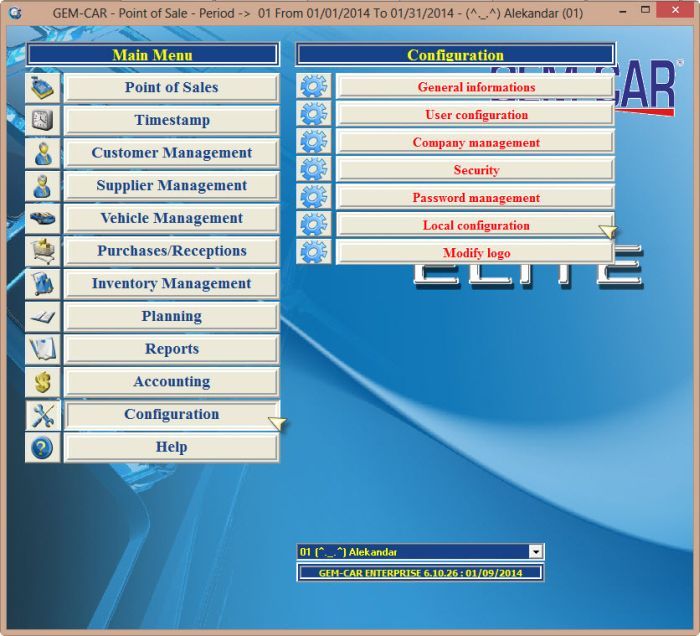Click the GEM-CAR app icon in title bar
This screenshot has width=700, height=636.
(x=15, y=12)
